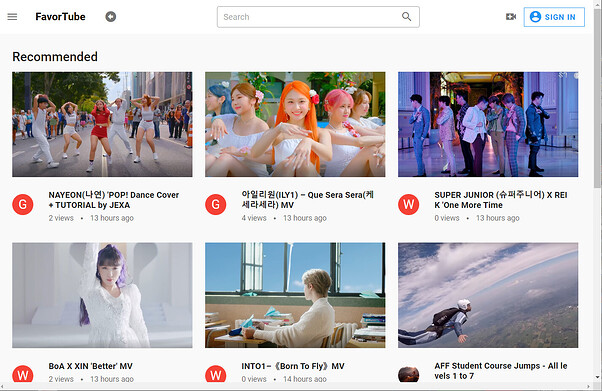The height and width of the screenshot is (391, 602).
Task: Click the NAYEON 'POP! Dance Cover title
Action: (114, 200)
